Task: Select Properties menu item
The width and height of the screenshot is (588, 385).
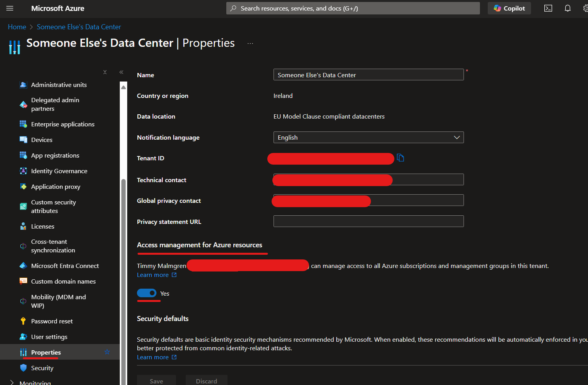Action: pyautogui.click(x=60, y=352)
